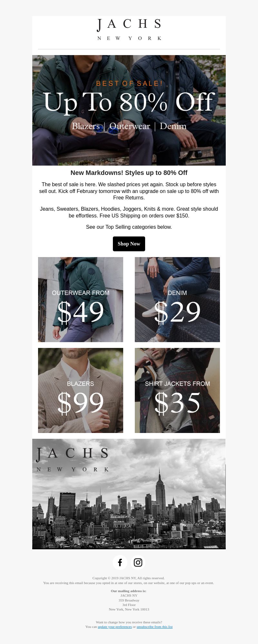Open the Facebook icon in footer
The height and width of the screenshot is (644, 258).
[x=120, y=562]
